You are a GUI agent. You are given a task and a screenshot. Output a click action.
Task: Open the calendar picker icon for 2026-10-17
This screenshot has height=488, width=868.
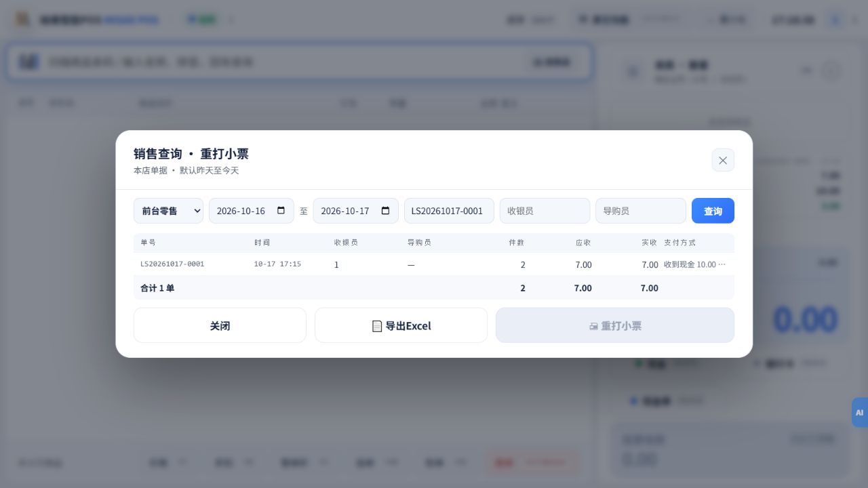pyautogui.click(x=385, y=211)
